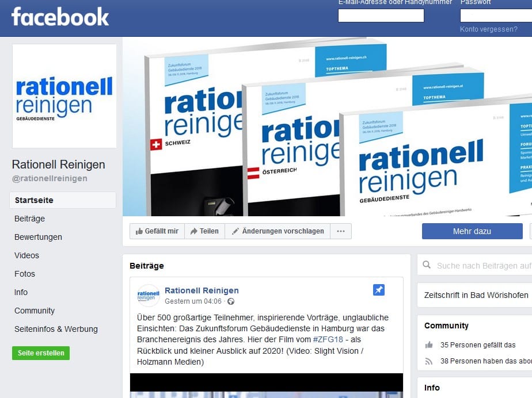Click the green Seite erstellen button
This screenshot has height=398, width=532.
point(41,353)
